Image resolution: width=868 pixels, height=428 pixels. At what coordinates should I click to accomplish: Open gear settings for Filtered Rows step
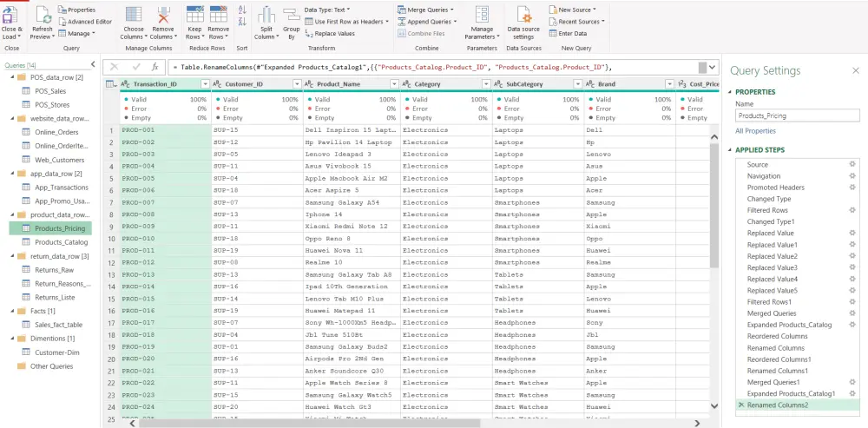click(852, 210)
